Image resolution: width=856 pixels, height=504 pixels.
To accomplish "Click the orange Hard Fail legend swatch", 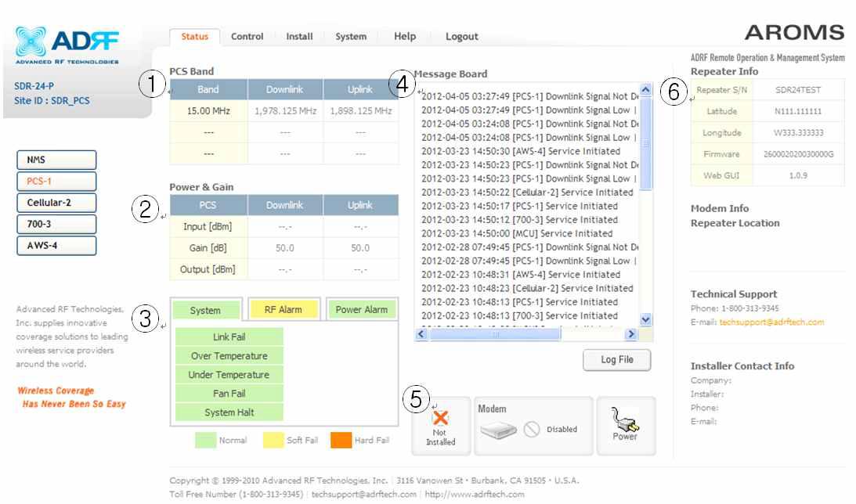I will (x=341, y=440).
